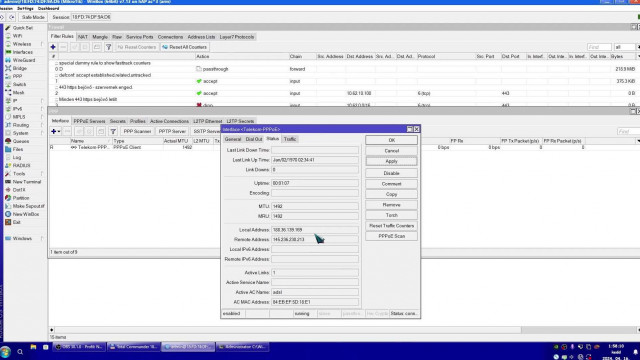Open the Interfaces sidebar entry

(x=22, y=52)
